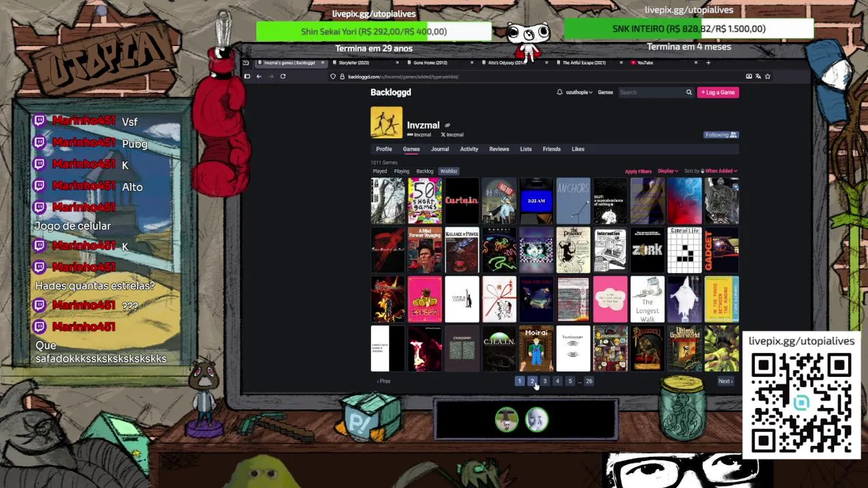The height and width of the screenshot is (488, 868).
Task: Open the Activity tab
Action: 469,149
